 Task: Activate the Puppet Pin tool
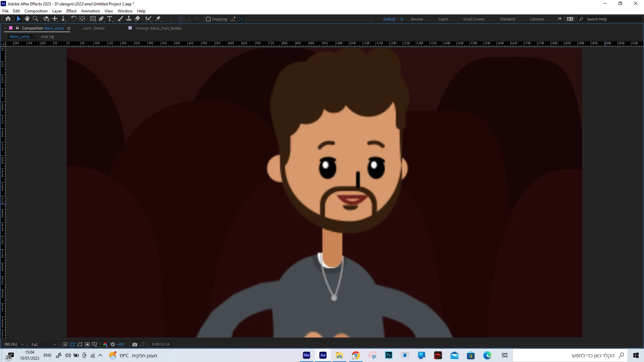(158, 19)
